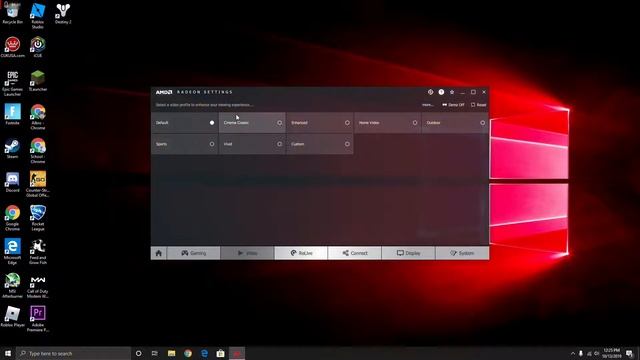Open Cortana from the taskbar
640x360 pixels.
pyautogui.click(x=138, y=353)
